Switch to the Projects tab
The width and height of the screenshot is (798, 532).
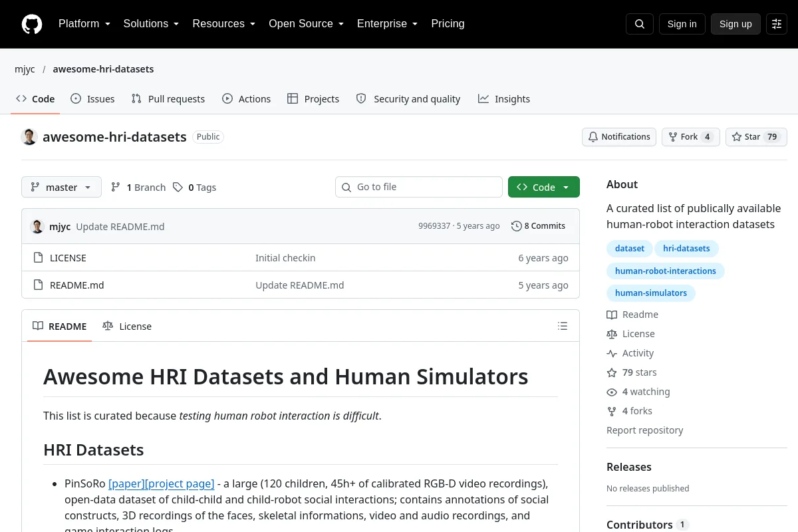coord(313,98)
